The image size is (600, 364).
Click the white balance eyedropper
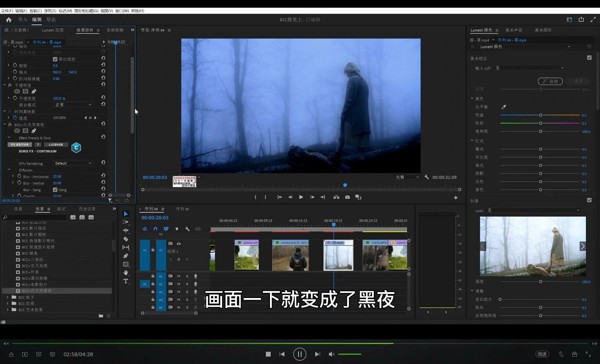504,107
